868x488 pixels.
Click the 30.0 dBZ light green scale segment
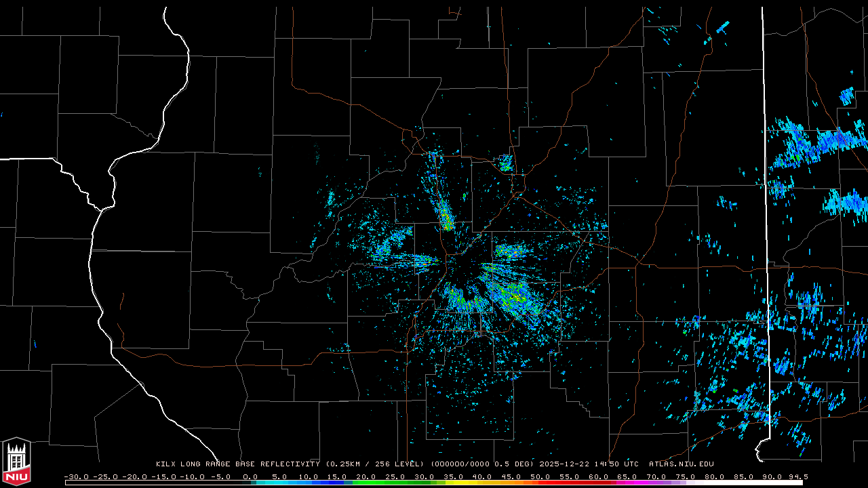pyautogui.click(x=425, y=483)
